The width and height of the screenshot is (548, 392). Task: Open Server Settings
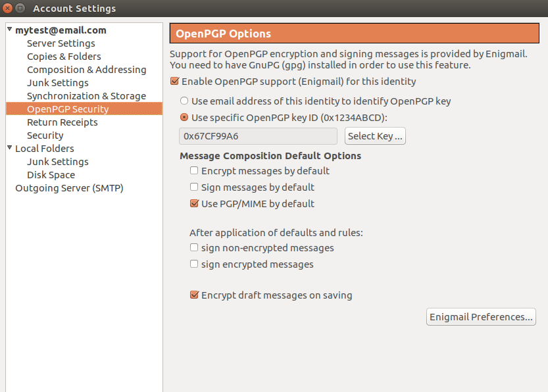pos(61,43)
